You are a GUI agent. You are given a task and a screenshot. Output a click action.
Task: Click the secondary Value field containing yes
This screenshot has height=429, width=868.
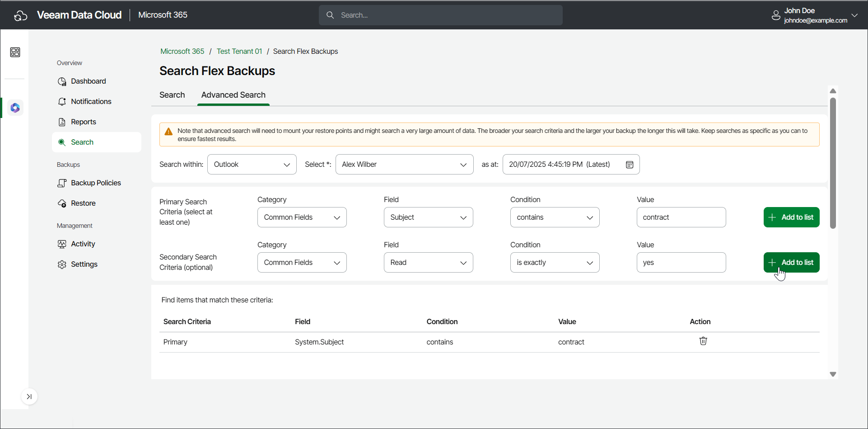(x=681, y=263)
